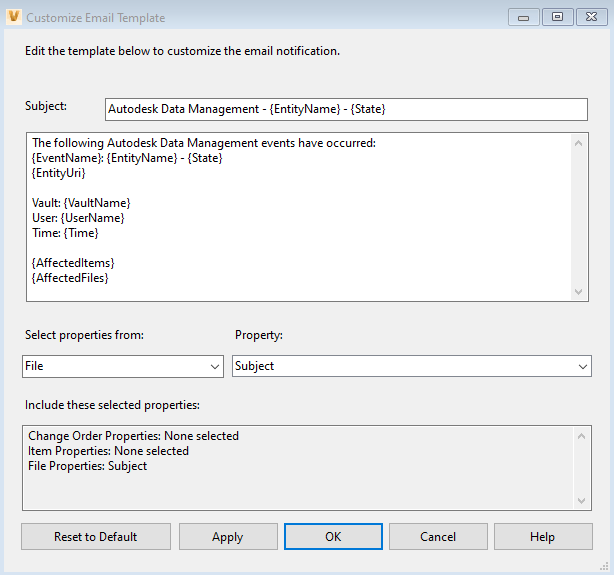Click the Cancel button
The height and width of the screenshot is (575, 614).
click(438, 537)
